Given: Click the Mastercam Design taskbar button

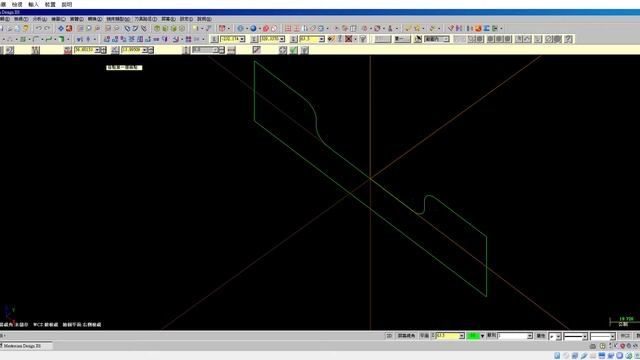Looking at the screenshot, I should (26, 346).
